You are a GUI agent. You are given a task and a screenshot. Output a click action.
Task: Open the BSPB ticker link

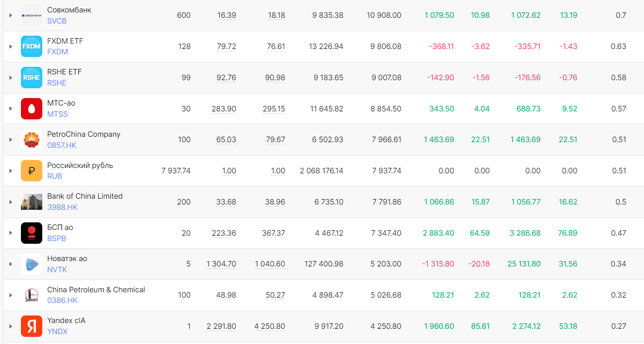tap(57, 238)
